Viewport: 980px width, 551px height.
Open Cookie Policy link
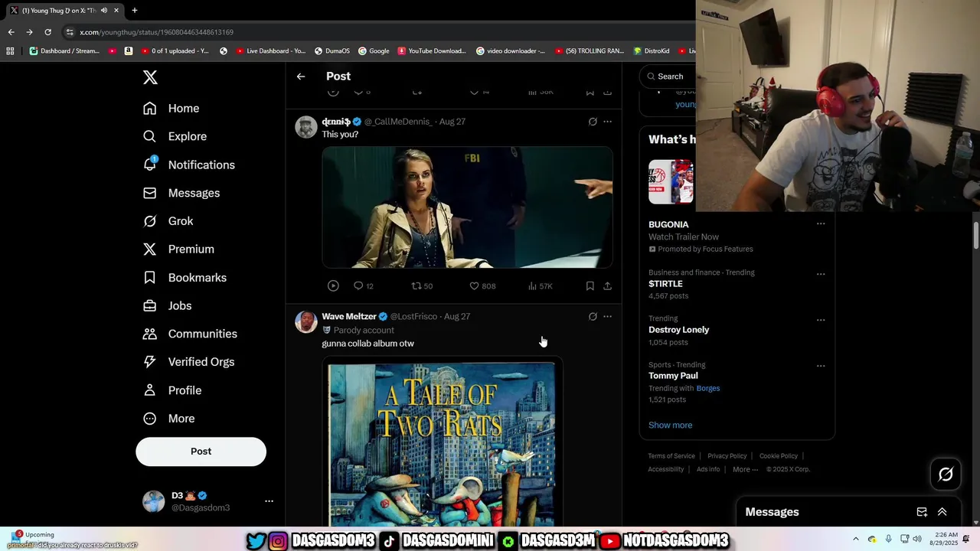[779, 456]
